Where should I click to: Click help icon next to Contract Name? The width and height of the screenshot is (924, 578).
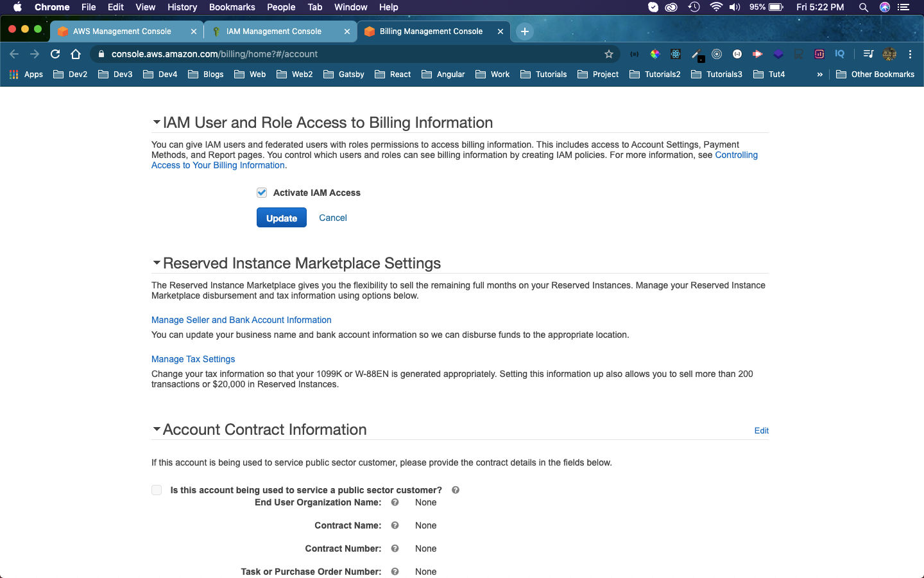(x=395, y=525)
